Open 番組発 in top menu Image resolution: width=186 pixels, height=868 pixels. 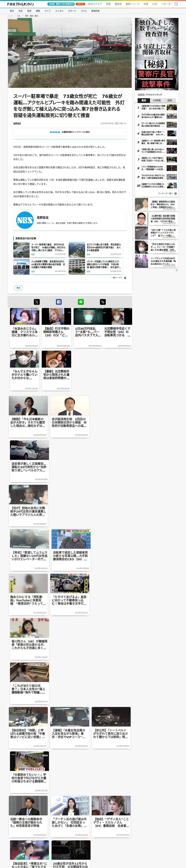pyautogui.click(x=118, y=4)
